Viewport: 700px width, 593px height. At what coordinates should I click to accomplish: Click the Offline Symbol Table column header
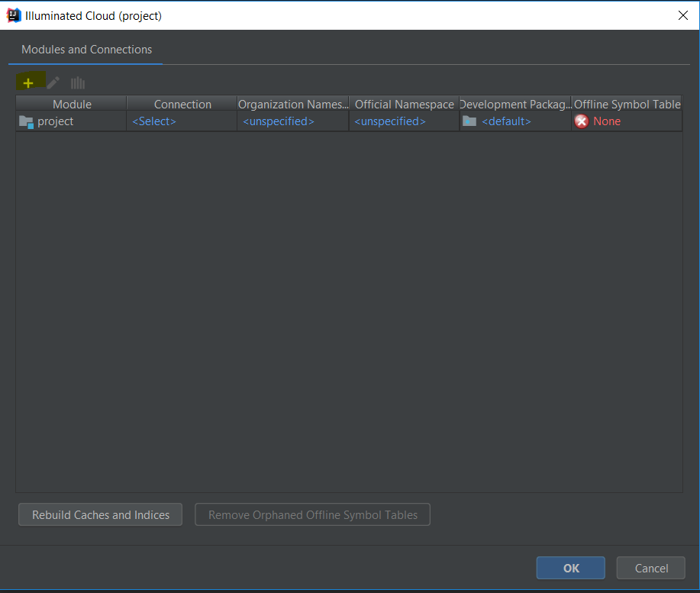[627, 104]
